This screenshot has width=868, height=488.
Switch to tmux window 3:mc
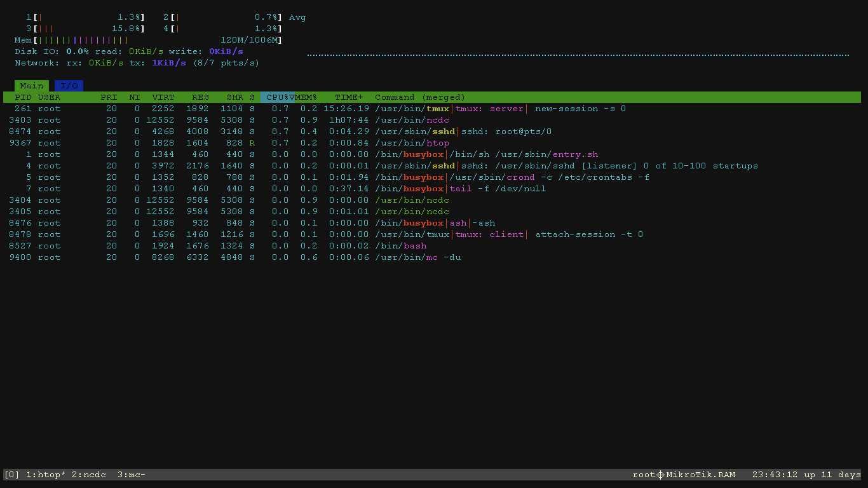pos(132,475)
